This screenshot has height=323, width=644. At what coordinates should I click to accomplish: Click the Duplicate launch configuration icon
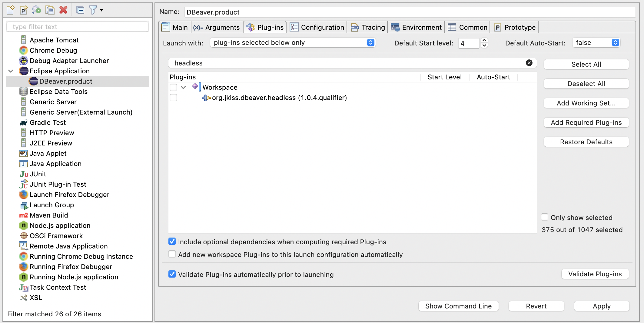(x=50, y=10)
